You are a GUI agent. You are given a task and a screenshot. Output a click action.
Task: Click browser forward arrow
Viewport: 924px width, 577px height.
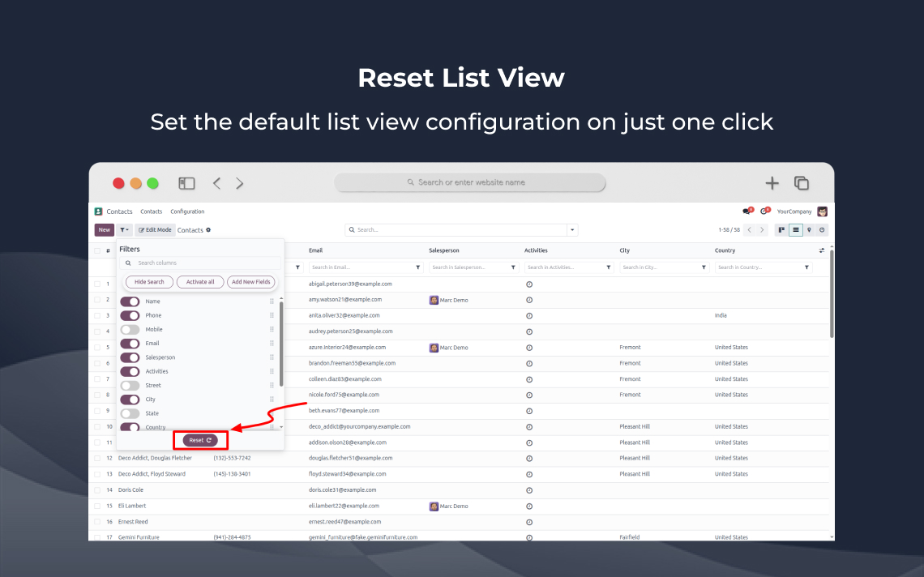(239, 183)
